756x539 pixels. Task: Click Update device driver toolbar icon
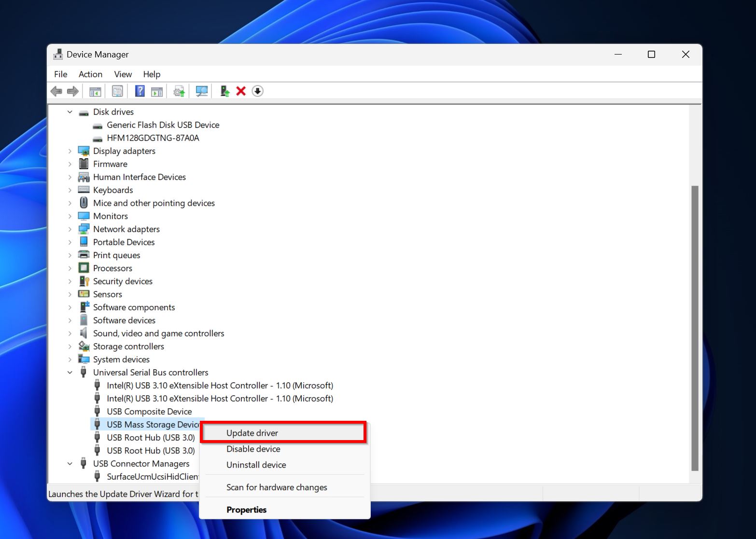[179, 91]
